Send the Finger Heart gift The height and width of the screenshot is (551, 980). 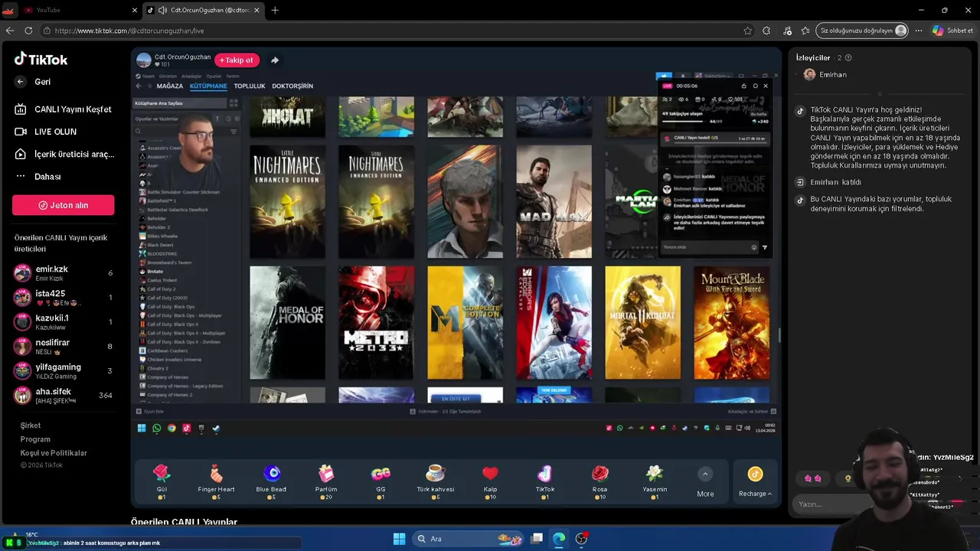pyautogui.click(x=216, y=481)
